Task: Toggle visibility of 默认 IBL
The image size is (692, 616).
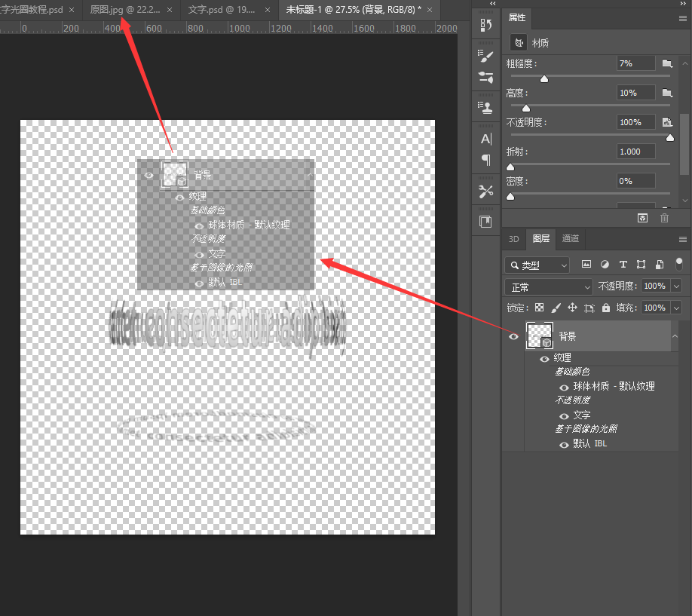Action: 564,445
